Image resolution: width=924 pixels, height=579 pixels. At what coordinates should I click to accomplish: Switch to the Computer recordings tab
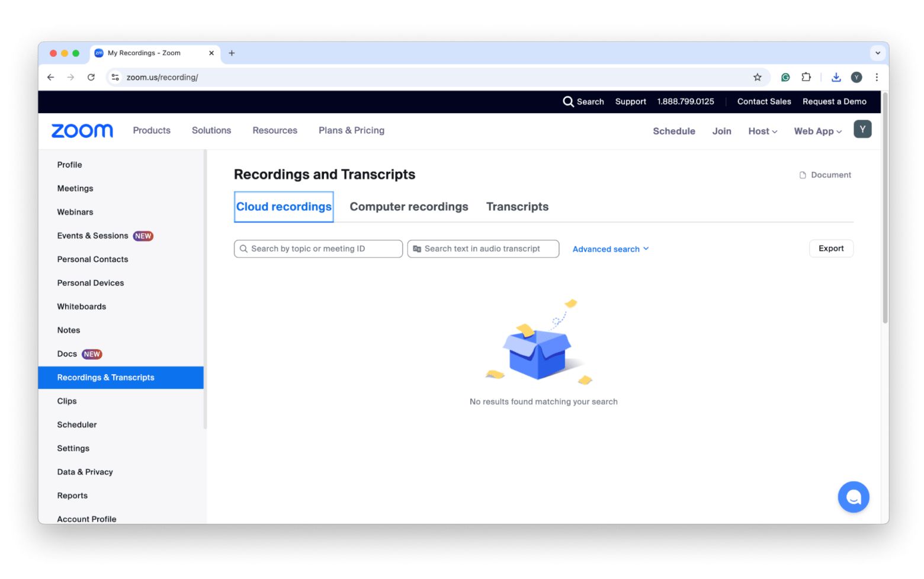409,207
